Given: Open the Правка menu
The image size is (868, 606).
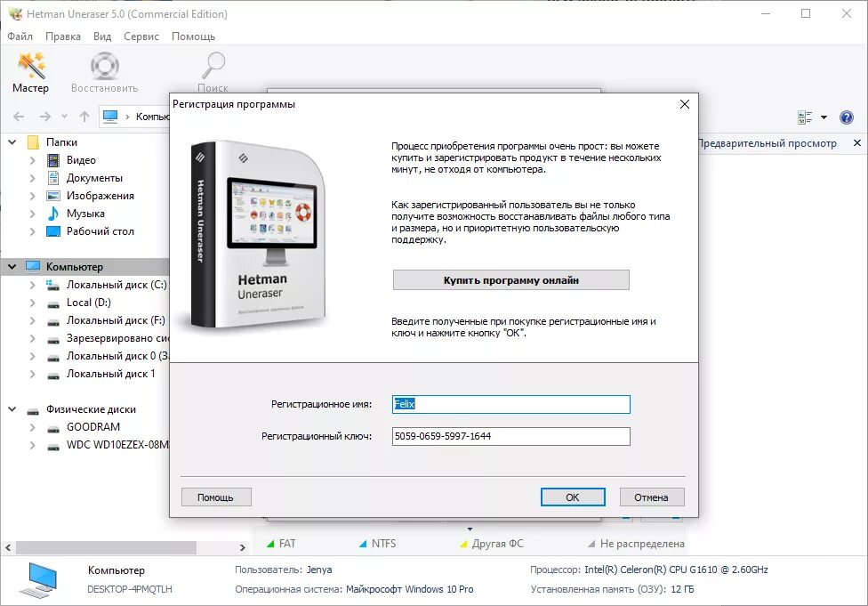Looking at the screenshot, I should 62,36.
